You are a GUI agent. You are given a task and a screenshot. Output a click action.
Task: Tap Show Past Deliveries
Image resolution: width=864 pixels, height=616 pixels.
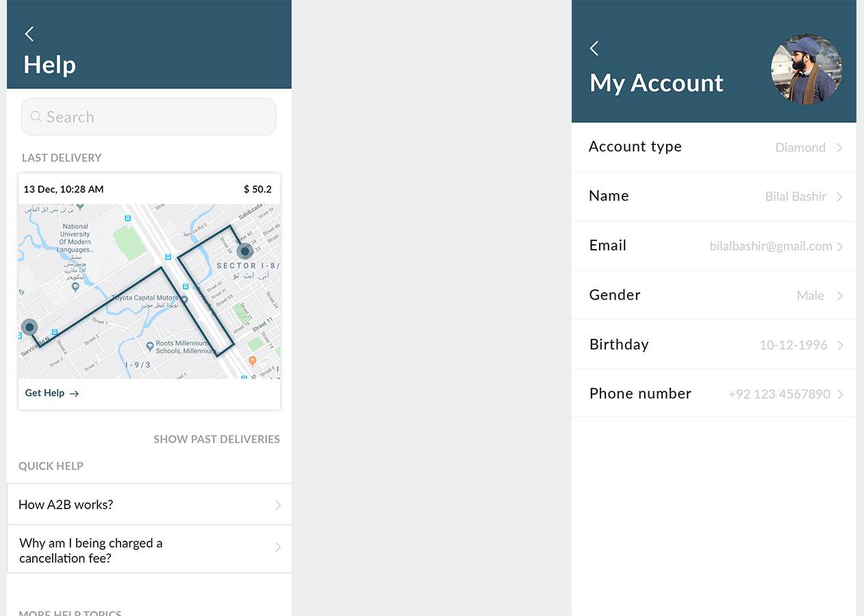click(x=216, y=439)
